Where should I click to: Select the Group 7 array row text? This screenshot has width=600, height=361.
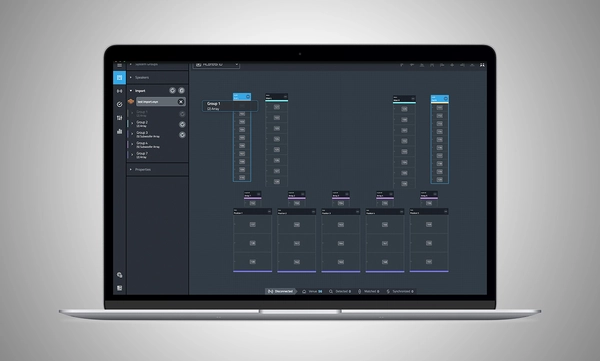point(142,155)
